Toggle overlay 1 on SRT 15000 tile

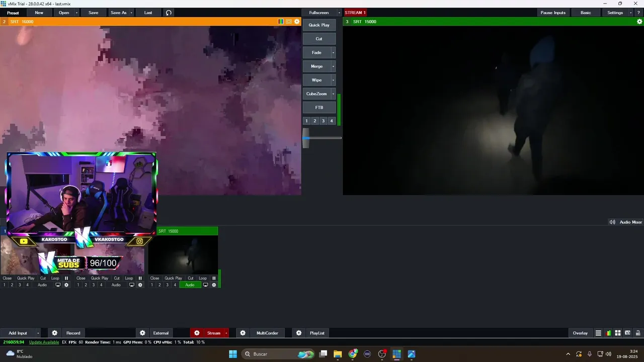pos(152,285)
